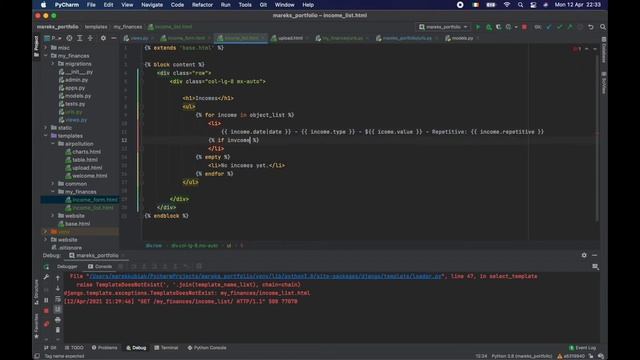Start debugging with the green bug icon
640x360 pixels.
[489, 27]
